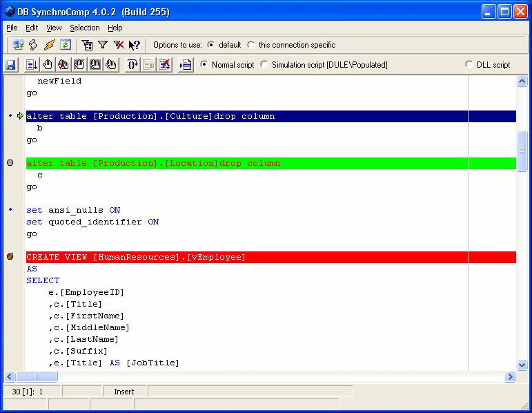Click the horizontal scrollbar left arrow
The image size is (532, 413).
(x=9, y=376)
